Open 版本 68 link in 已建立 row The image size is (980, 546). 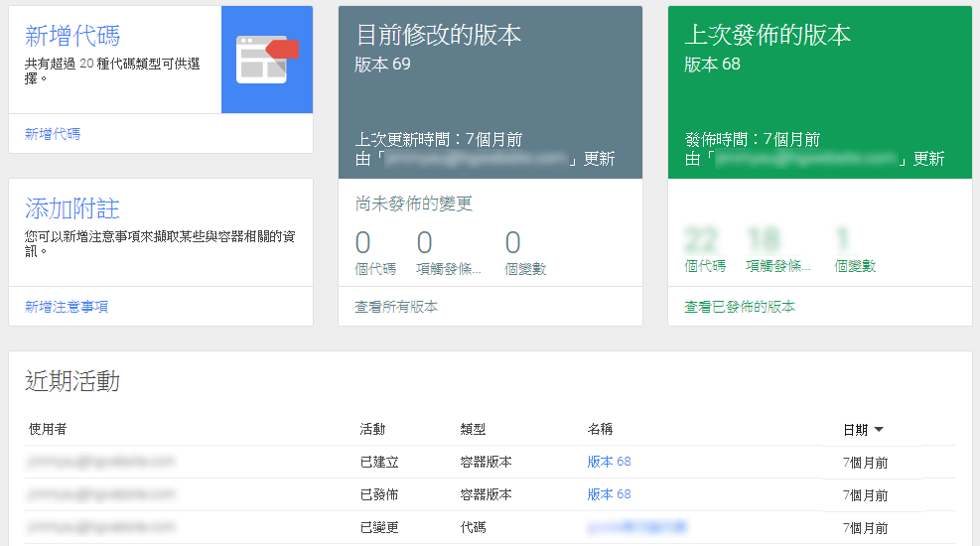(x=610, y=462)
